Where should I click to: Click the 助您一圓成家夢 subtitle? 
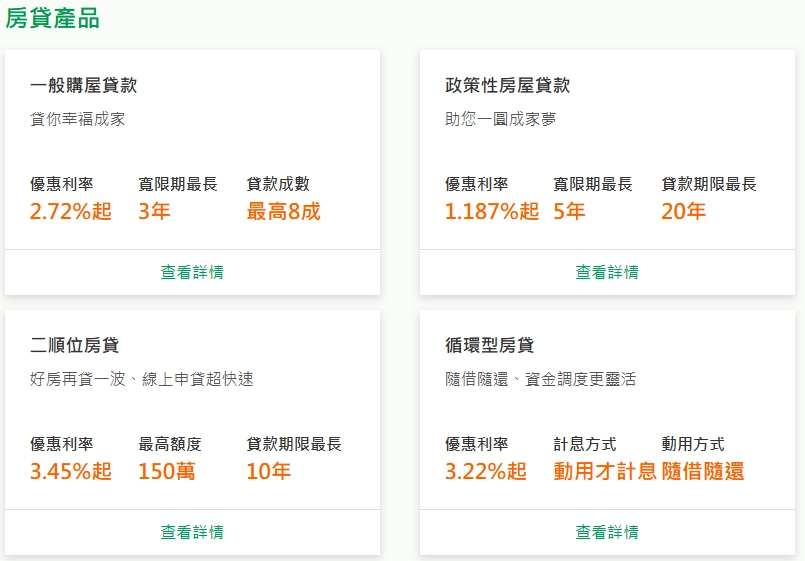click(501, 119)
